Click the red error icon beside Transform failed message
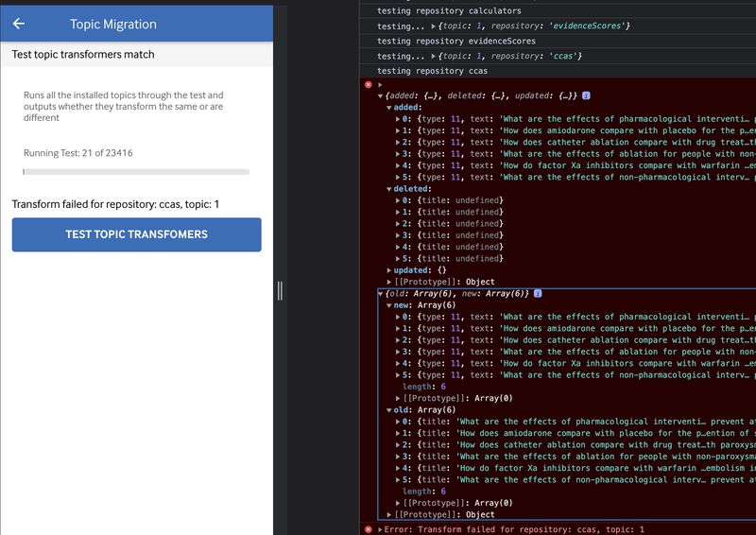 369,529
